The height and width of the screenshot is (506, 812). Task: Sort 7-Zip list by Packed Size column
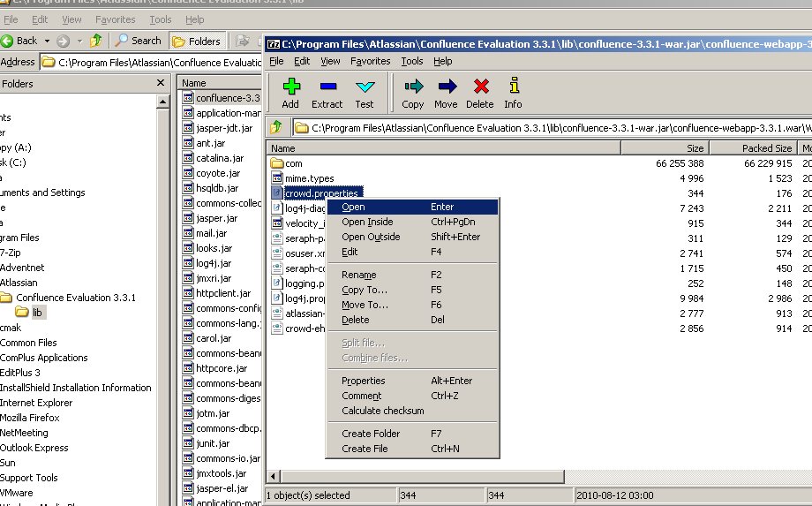[753, 148]
